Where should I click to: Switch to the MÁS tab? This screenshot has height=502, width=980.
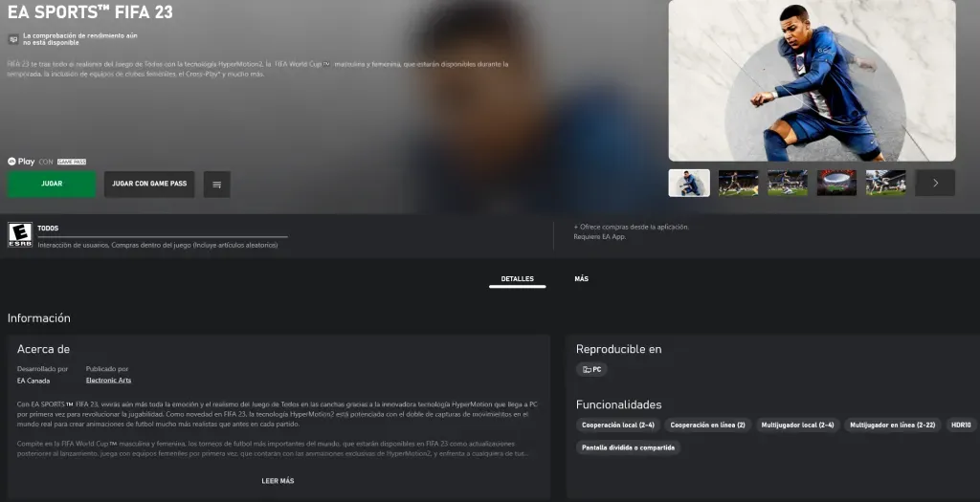coord(581,279)
